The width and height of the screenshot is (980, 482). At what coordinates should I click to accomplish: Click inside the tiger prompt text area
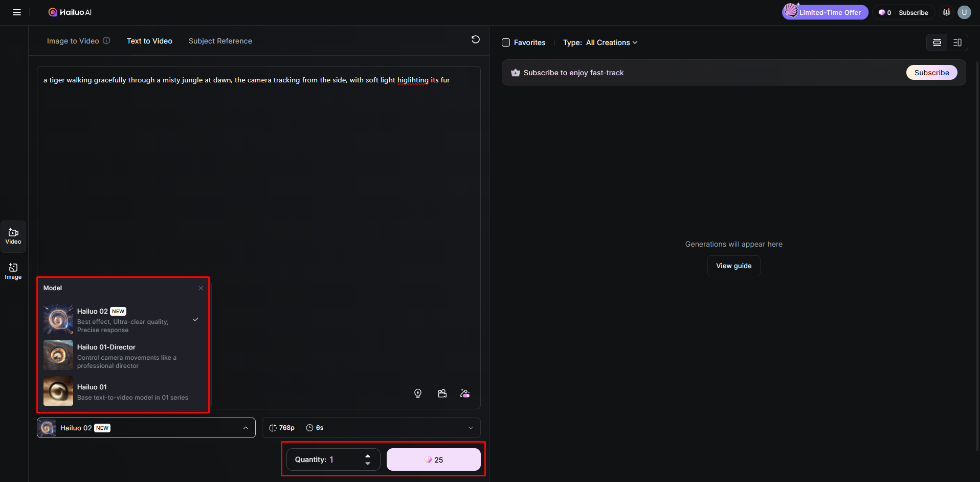click(259, 237)
